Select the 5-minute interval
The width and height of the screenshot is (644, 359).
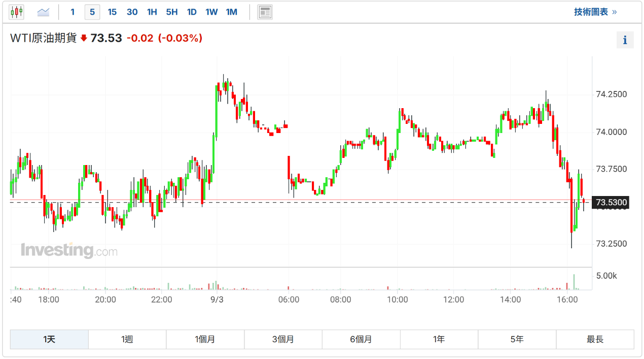(x=92, y=12)
